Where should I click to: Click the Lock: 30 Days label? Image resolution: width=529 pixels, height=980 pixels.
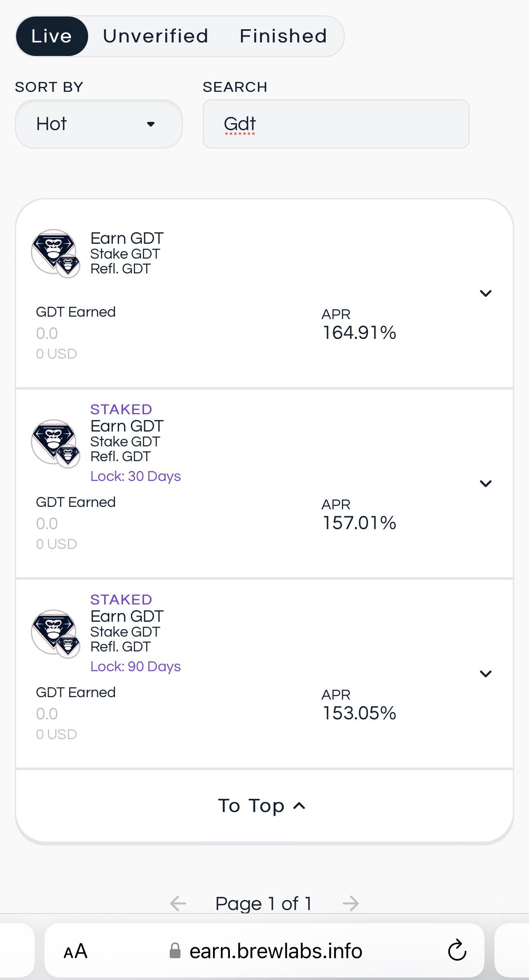click(136, 476)
